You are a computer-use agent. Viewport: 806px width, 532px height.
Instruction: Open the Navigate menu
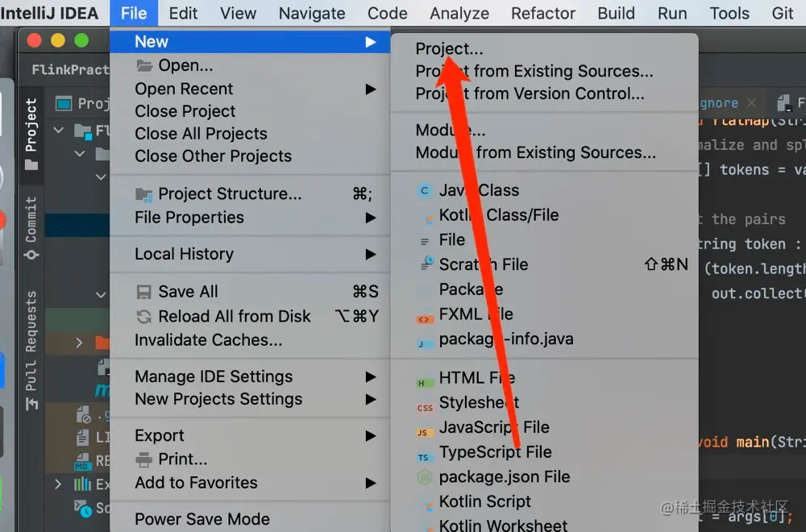(x=312, y=13)
